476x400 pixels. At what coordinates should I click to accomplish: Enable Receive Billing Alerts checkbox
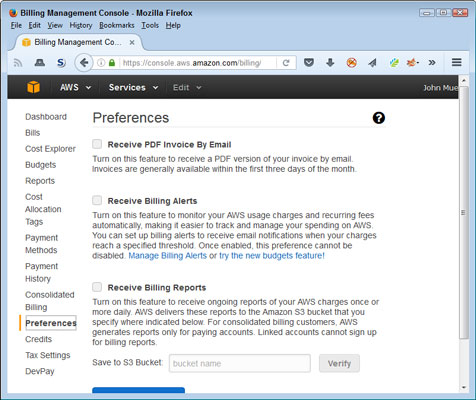(x=97, y=200)
